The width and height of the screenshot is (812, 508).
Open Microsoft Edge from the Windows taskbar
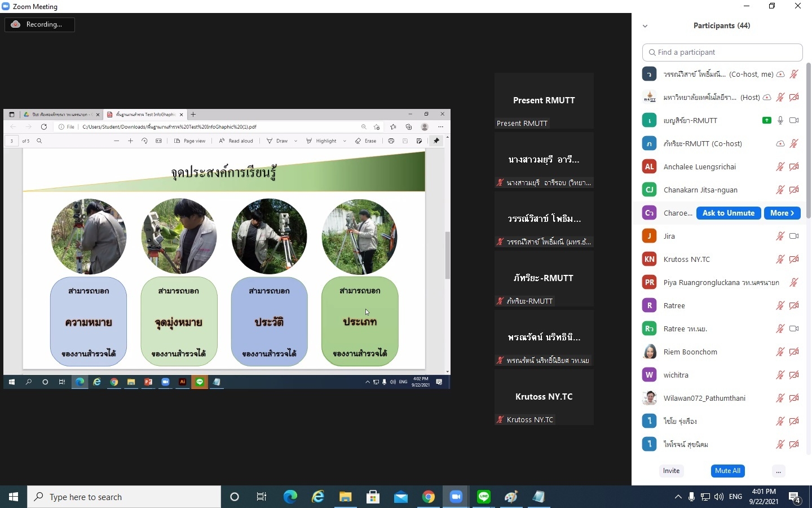point(290,497)
